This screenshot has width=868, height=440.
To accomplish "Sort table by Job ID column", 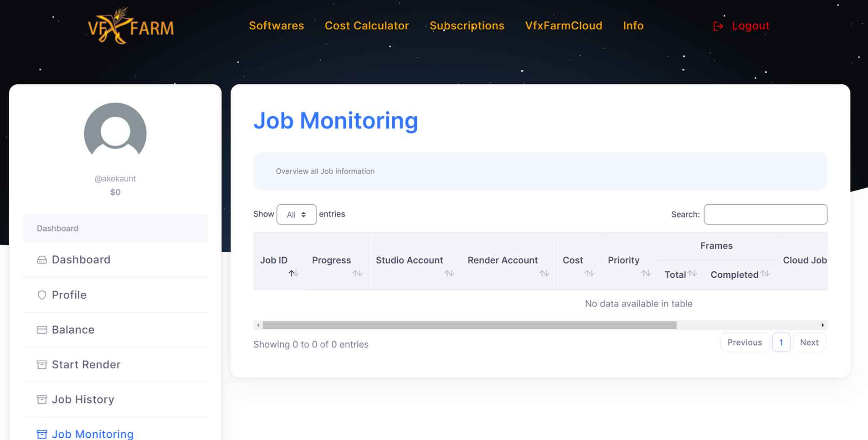I will 293,273.
